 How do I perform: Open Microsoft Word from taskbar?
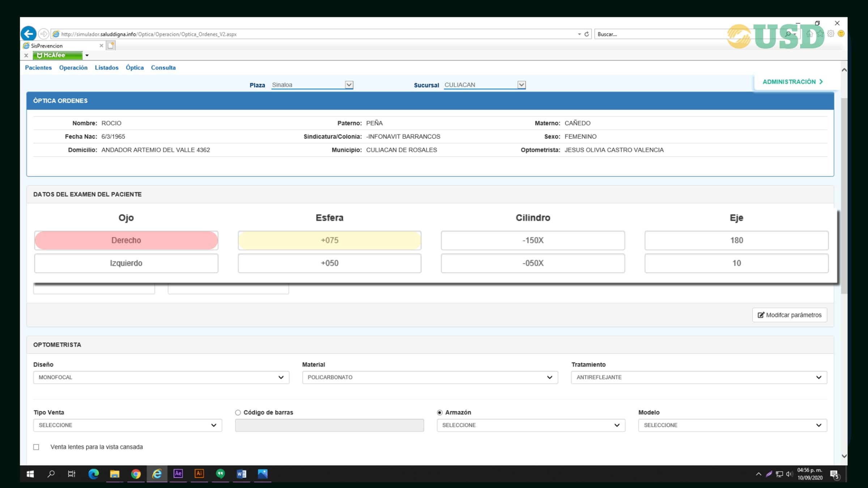(x=241, y=474)
